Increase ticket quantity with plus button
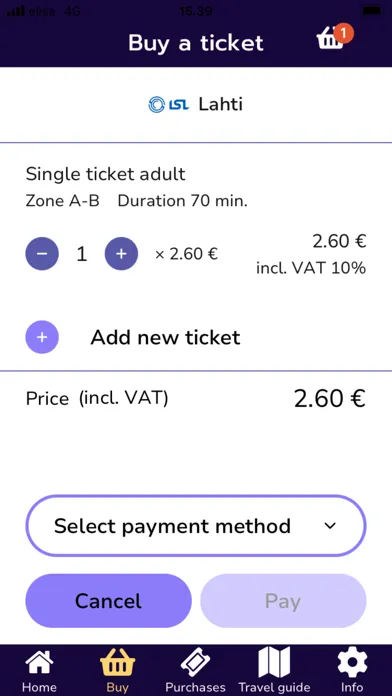392x696 pixels. pos(121,254)
